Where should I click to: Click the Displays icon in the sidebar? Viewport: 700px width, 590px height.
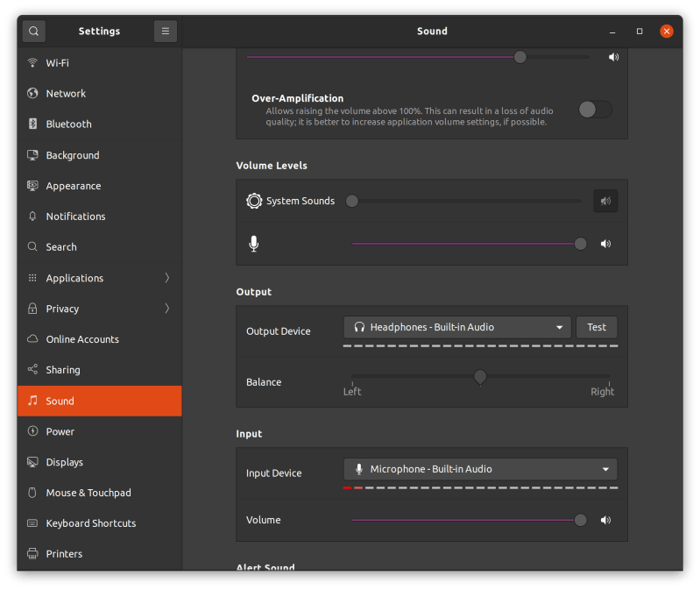pos(32,462)
